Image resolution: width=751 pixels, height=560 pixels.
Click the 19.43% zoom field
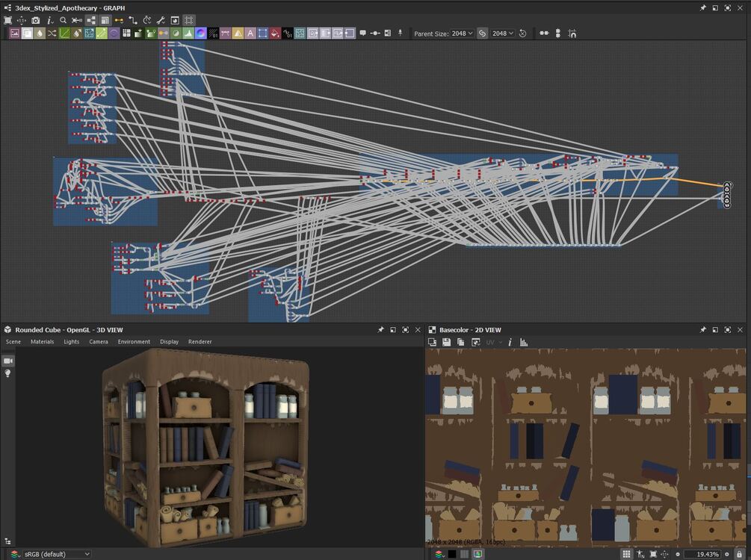coord(702,554)
